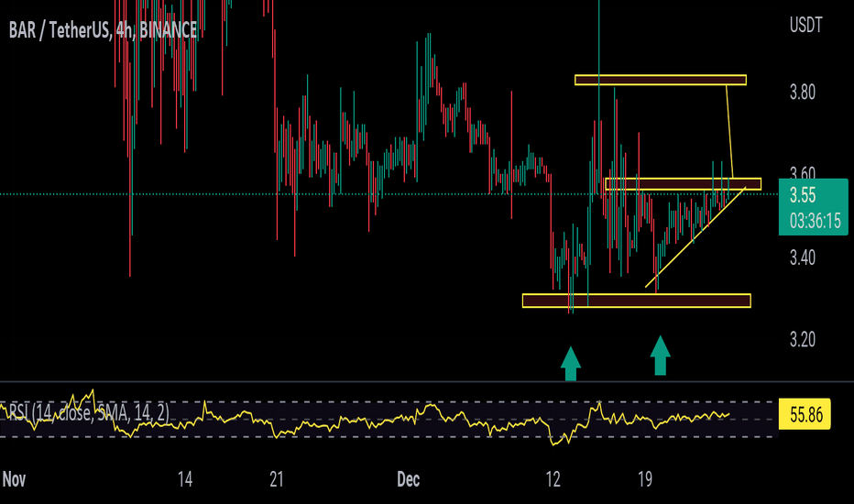854x504 pixels.
Task: Click the 19 date label
Action: point(645,479)
